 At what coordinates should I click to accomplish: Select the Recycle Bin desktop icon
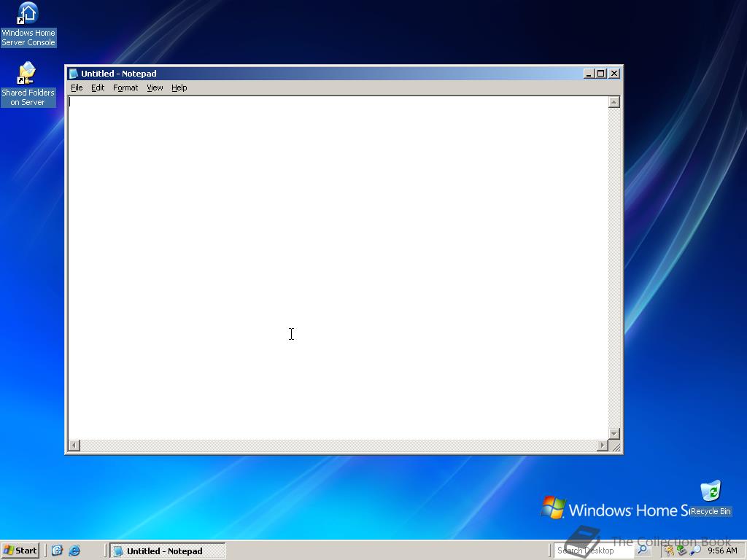(711, 497)
